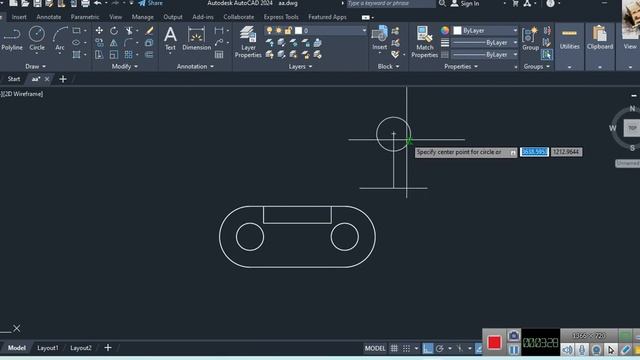Viewport: 640px width, 360px height.
Task: Activate the Trim tool in Modify panel
Action: point(129,31)
